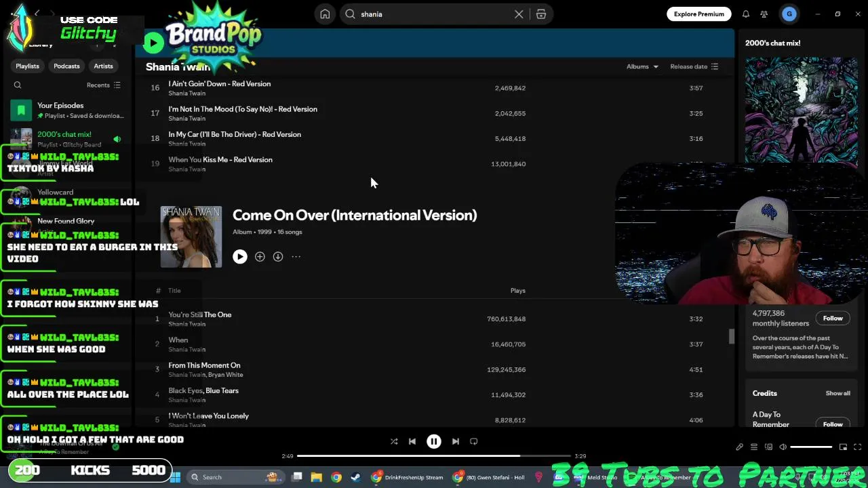Pause the current song
Image resolution: width=868 pixels, height=488 pixels.
click(434, 441)
